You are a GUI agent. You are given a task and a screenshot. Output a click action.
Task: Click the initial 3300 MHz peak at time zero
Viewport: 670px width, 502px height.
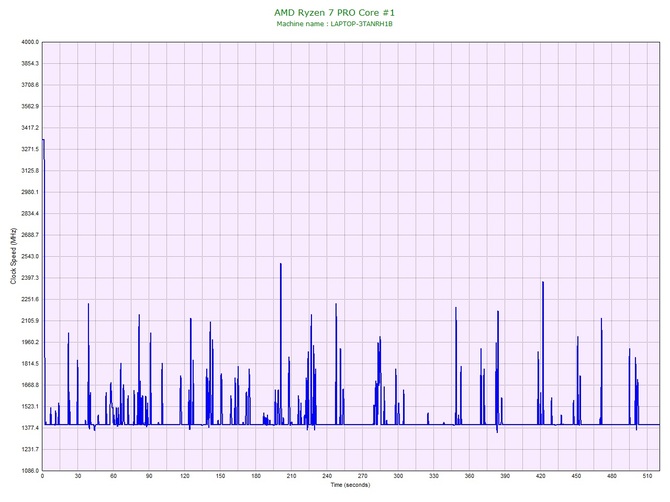point(43,140)
